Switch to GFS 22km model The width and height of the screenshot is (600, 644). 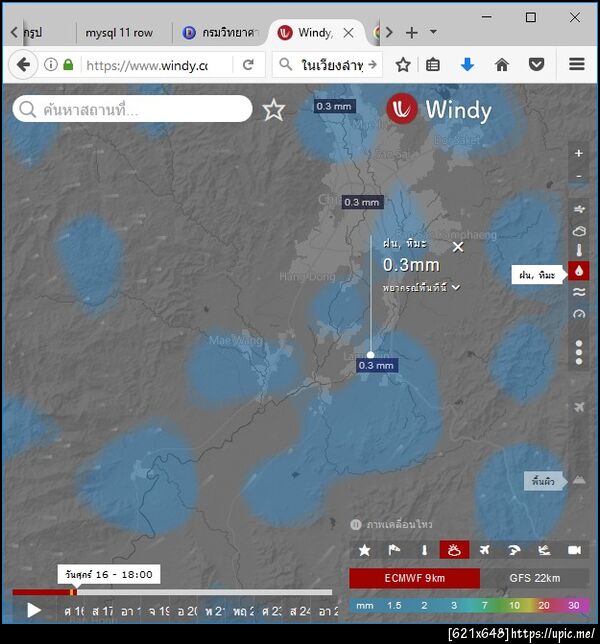click(x=535, y=578)
